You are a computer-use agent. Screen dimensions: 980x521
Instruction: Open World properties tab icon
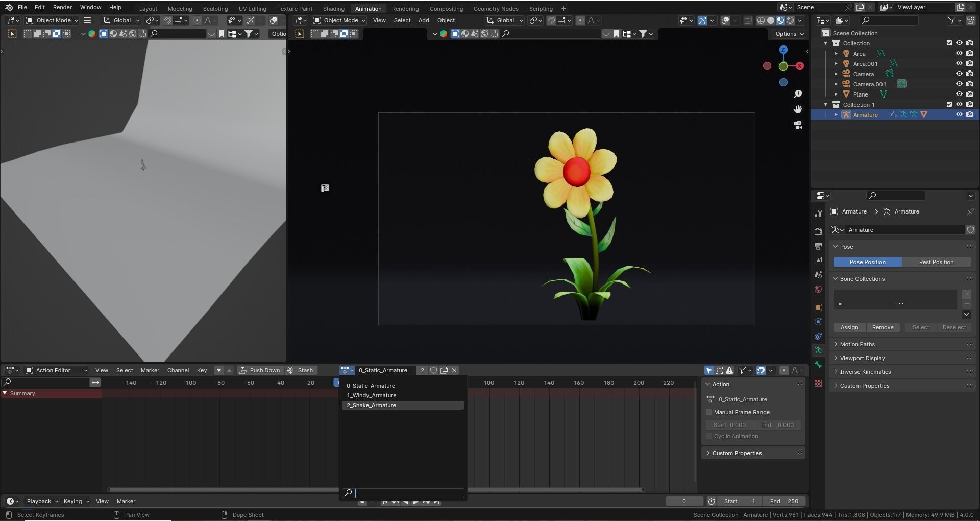(818, 289)
